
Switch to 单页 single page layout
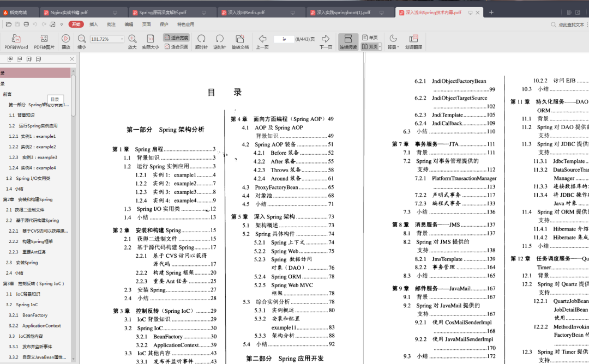click(x=370, y=38)
